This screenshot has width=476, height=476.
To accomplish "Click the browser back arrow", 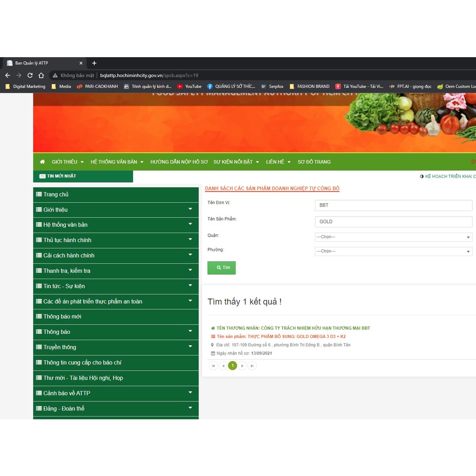I will pos(7,75).
